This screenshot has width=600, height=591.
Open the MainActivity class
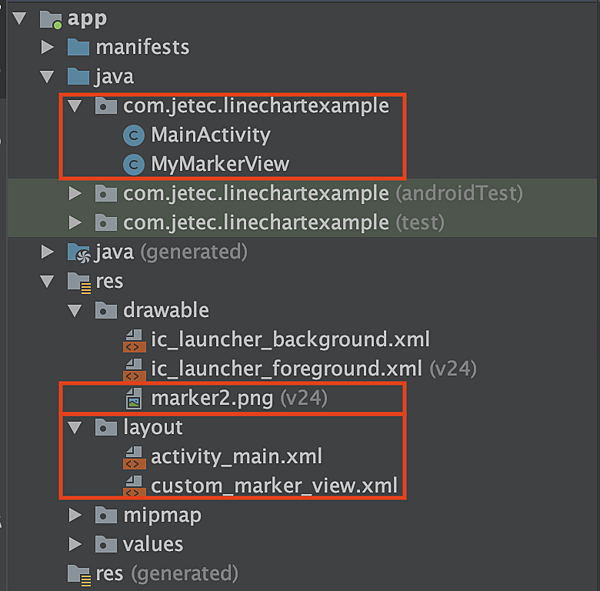tap(210, 135)
